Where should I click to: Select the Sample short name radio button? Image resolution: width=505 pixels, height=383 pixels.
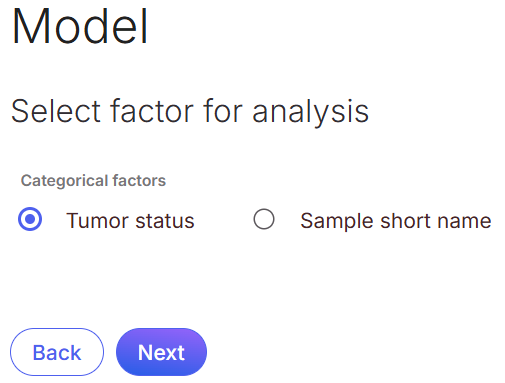[x=264, y=219]
